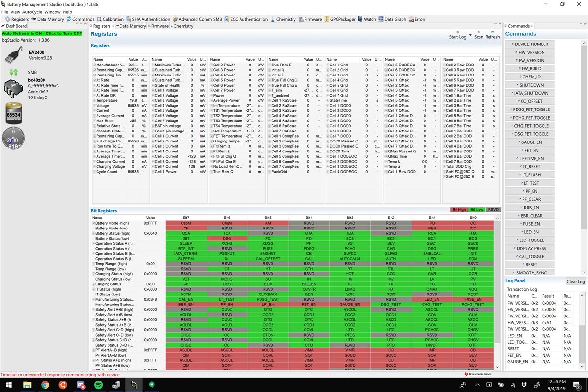Viewport: 588px width, 392px height.
Task: Click the RSVD legend swatch
Action: coord(493,210)
